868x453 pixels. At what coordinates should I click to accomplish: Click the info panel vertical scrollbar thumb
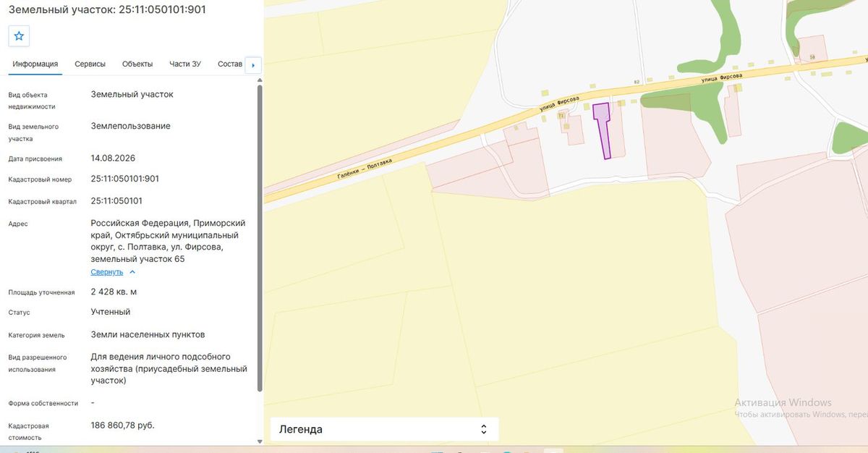260,239
